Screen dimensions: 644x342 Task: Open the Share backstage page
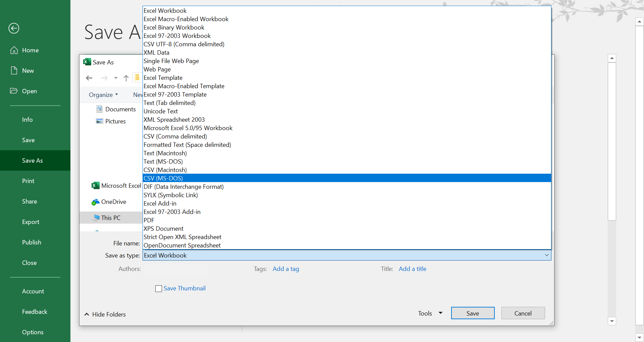[x=35, y=202]
